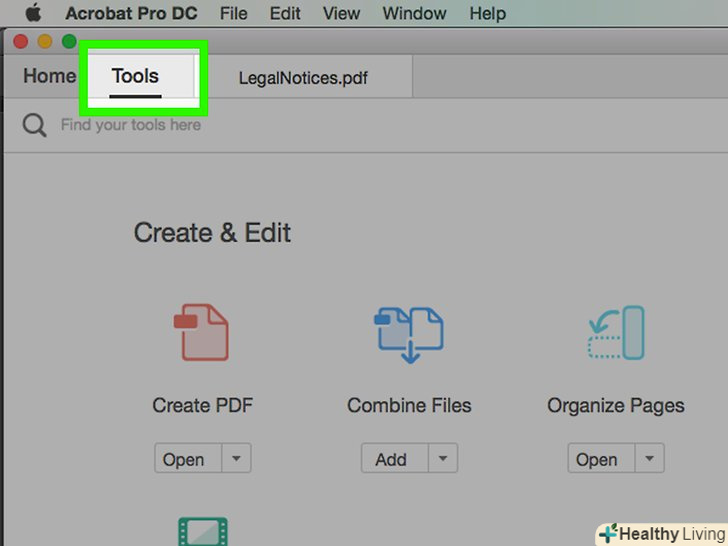Close the window with red button
Viewport: 728px width, 546px height.
[20, 42]
